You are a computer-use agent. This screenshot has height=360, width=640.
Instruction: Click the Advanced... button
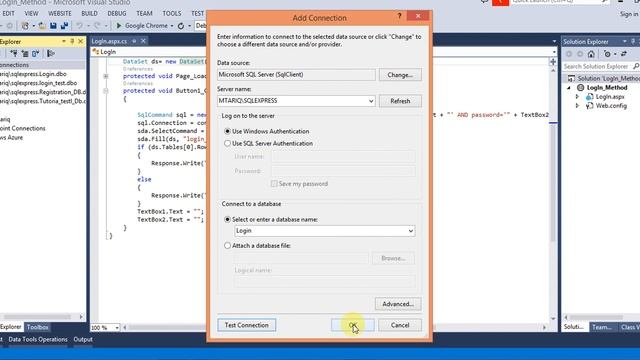tap(398, 304)
